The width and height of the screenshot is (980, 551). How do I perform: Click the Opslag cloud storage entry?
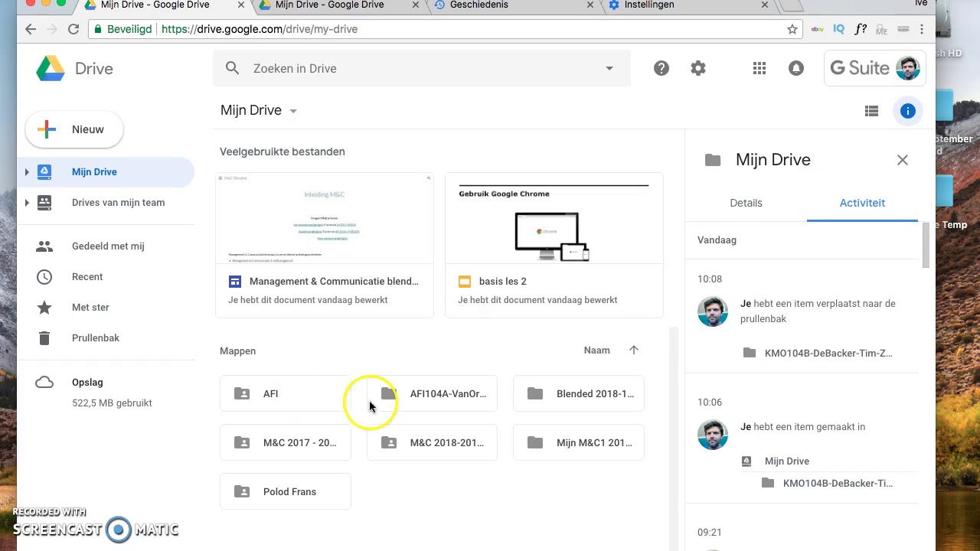(x=87, y=382)
